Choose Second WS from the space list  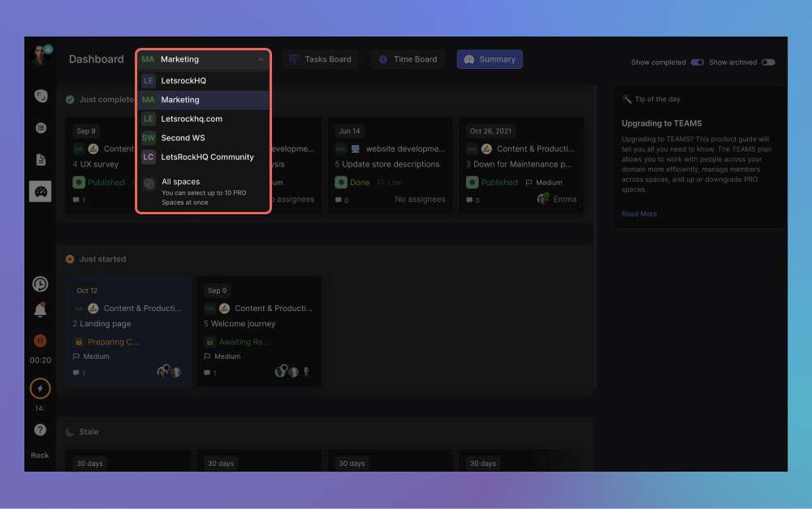coord(203,138)
